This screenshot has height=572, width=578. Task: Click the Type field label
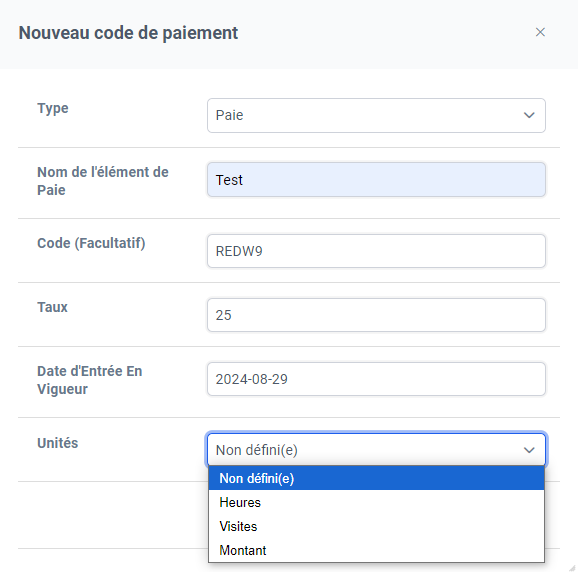coord(53,108)
